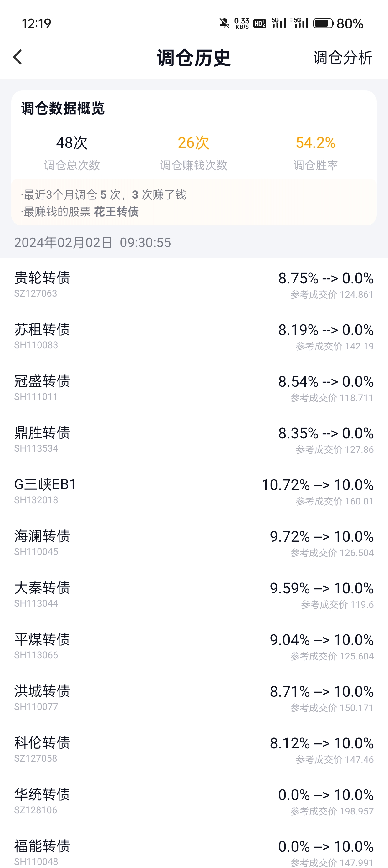
Task: Open 鼎胜转债 SH113534 record
Action: [x=194, y=439]
